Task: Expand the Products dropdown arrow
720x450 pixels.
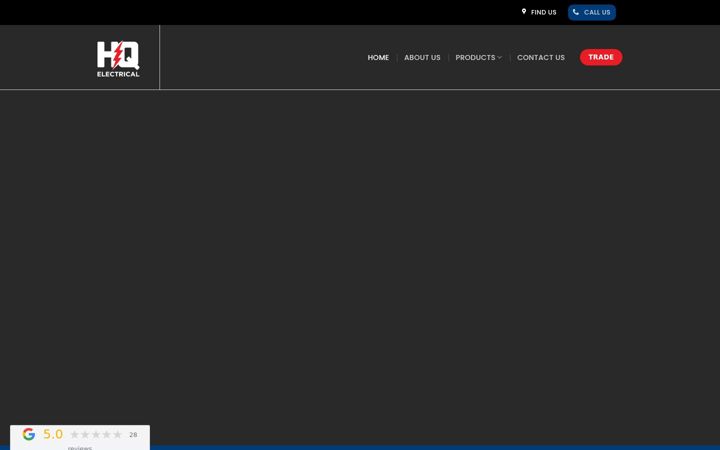Action: coord(500,58)
